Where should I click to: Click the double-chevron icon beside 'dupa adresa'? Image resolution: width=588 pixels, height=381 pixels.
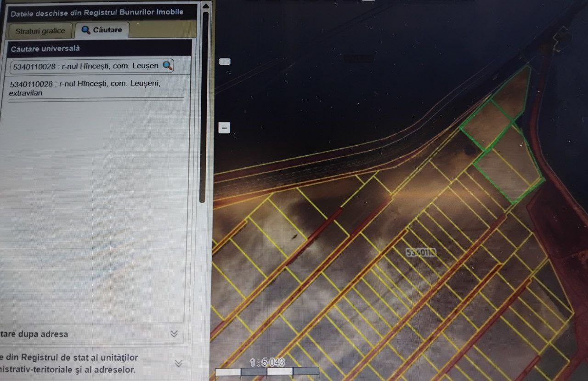click(x=174, y=334)
